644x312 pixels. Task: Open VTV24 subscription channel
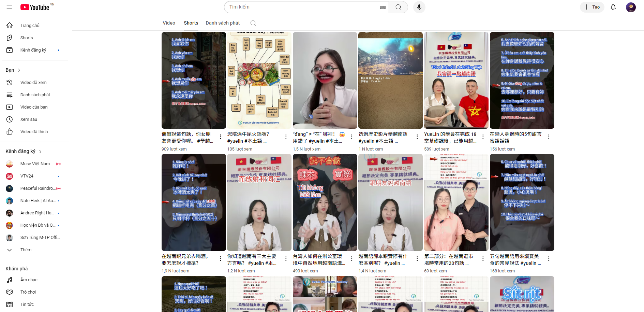(27, 176)
